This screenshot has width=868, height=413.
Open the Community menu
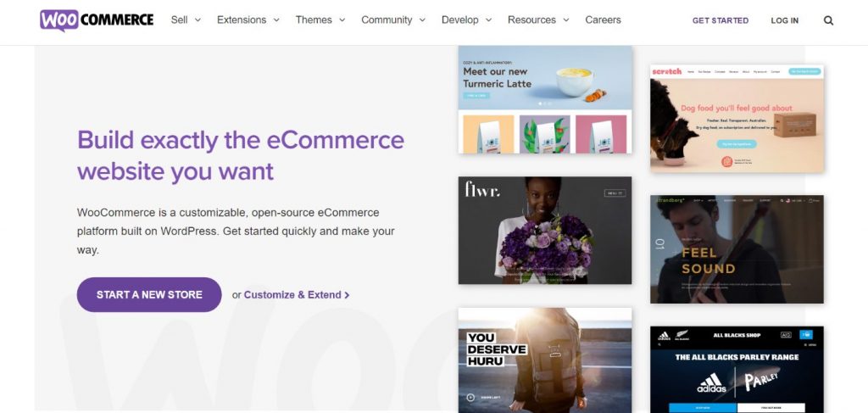tap(393, 20)
